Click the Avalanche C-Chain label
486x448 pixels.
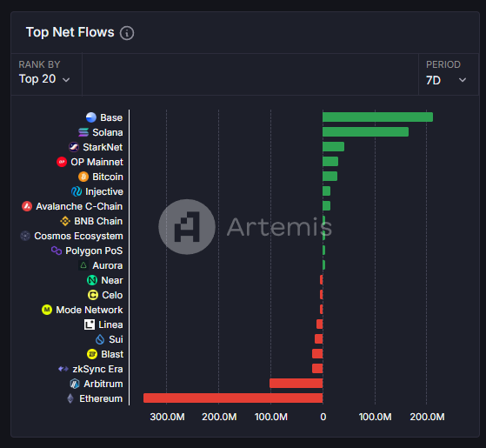click(79, 206)
